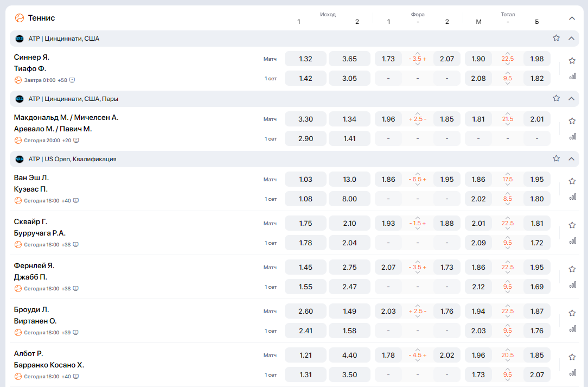Bet on Sinner to win at 1.32
Screen dimensions: 588x387
pyautogui.click(x=305, y=59)
